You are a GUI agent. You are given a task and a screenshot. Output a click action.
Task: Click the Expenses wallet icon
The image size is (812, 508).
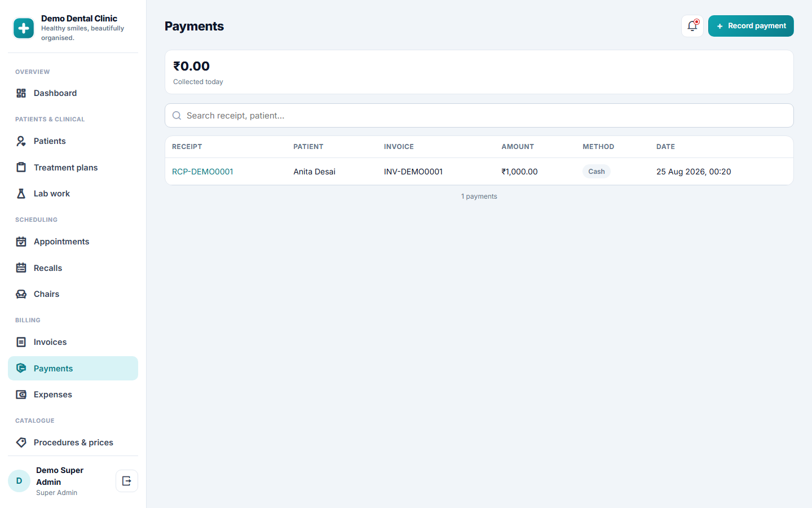point(21,395)
